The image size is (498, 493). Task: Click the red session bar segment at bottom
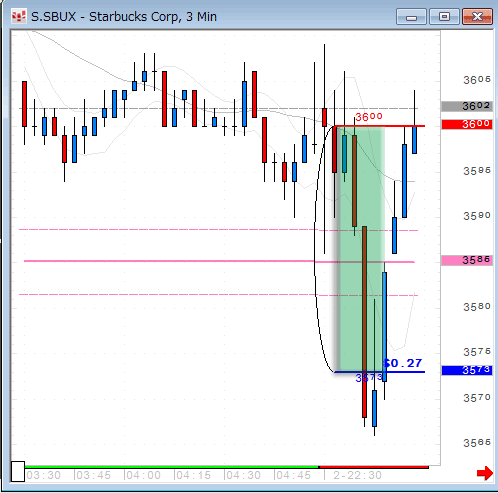pyautogui.click(x=374, y=467)
